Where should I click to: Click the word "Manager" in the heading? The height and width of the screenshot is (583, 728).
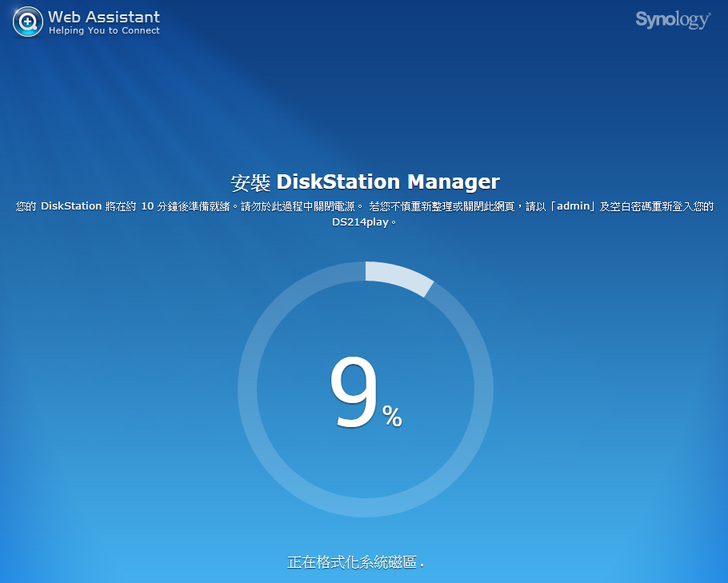coord(452,182)
